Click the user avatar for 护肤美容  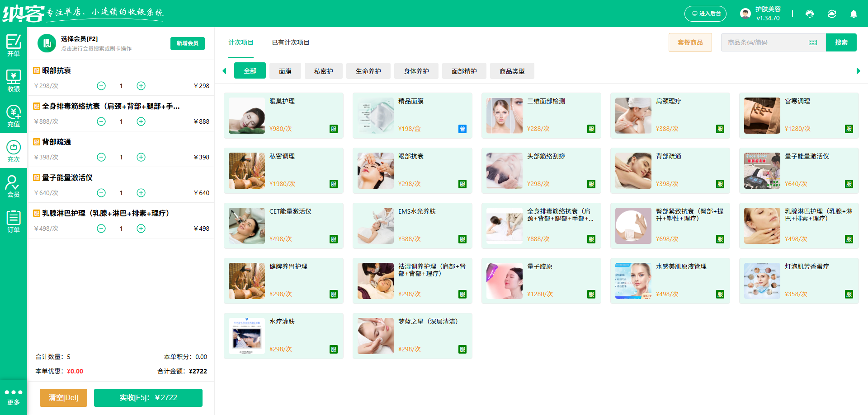coord(745,14)
